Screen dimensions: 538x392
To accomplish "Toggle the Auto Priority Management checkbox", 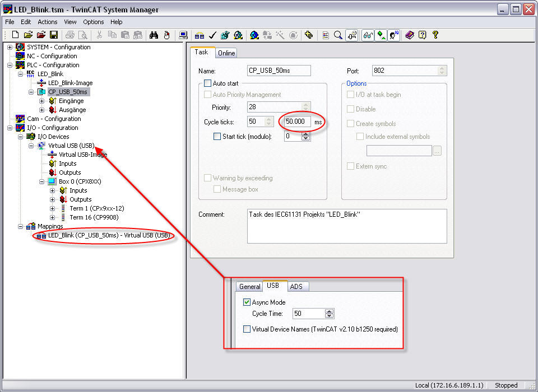I will 207,95.
